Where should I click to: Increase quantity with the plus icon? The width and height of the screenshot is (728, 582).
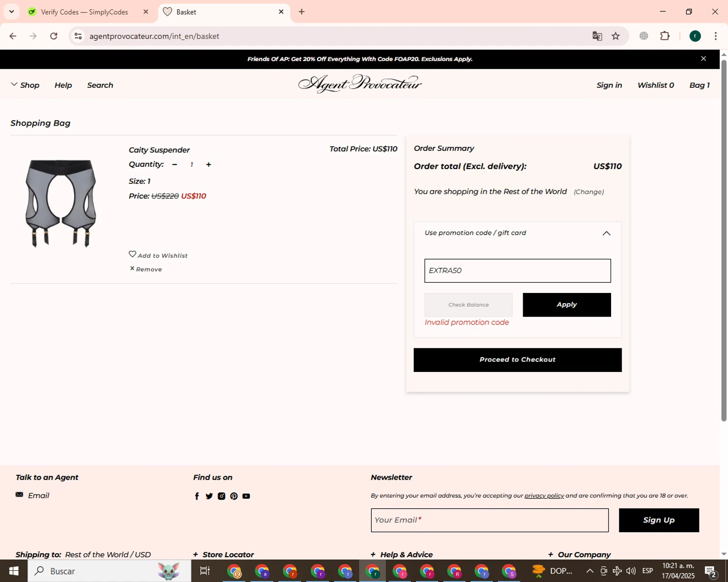pyautogui.click(x=209, y=164)
